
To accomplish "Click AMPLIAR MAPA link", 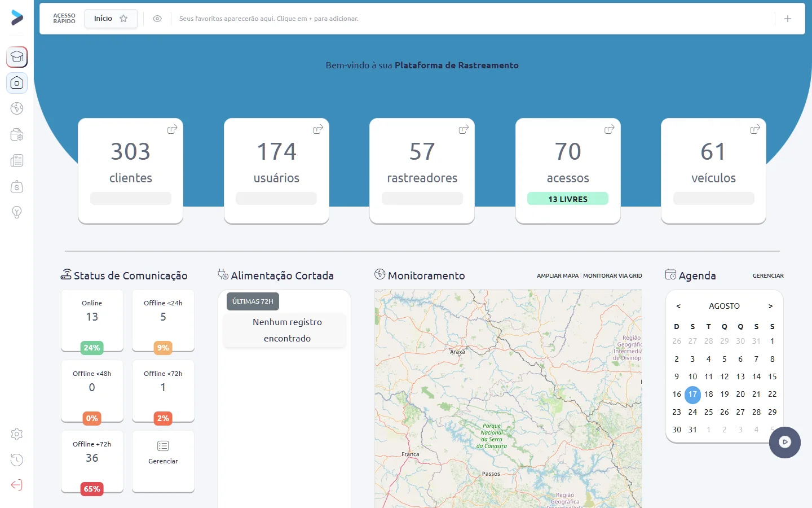I will [x=558, y=276].
